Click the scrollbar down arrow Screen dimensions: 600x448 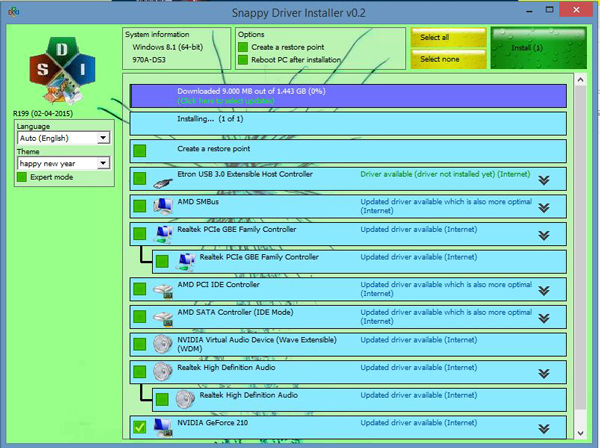click(x=580, y=433)
